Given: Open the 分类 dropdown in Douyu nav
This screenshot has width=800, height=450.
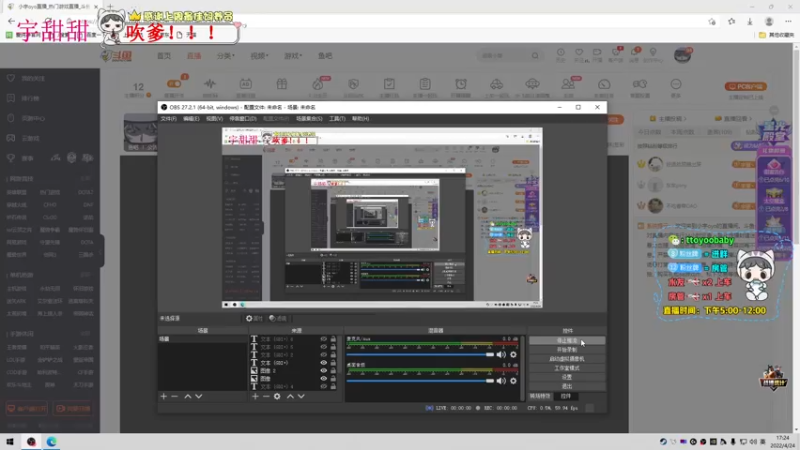Looking at the screenshot, I should pos(226,56).
